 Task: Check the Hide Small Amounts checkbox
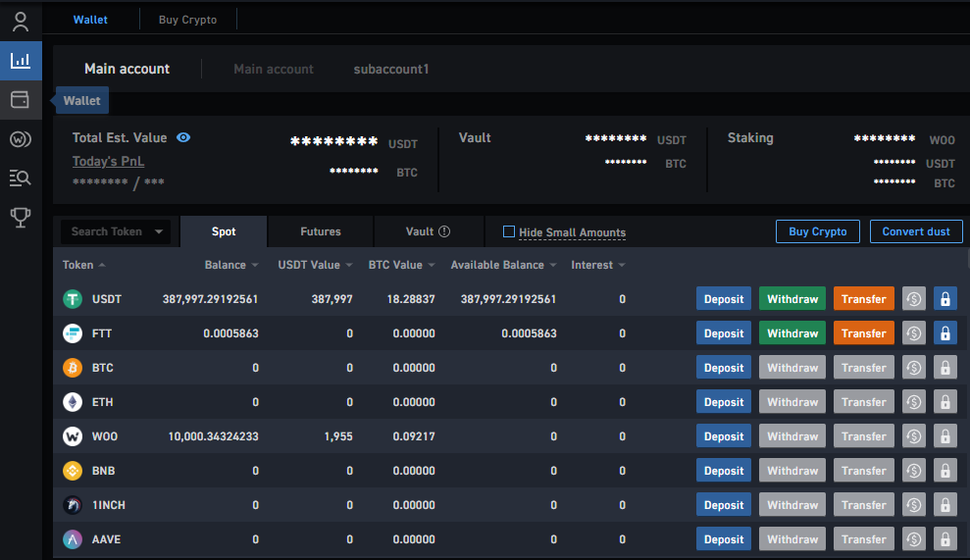[508, 231]
